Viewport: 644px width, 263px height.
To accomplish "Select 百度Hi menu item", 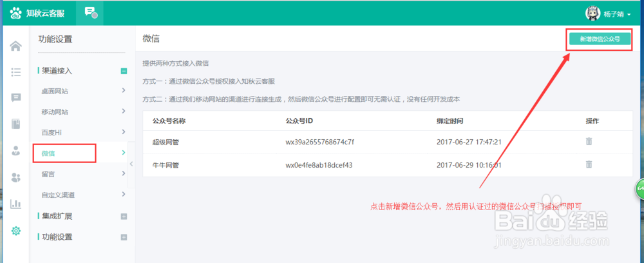I will pos(52,132).
